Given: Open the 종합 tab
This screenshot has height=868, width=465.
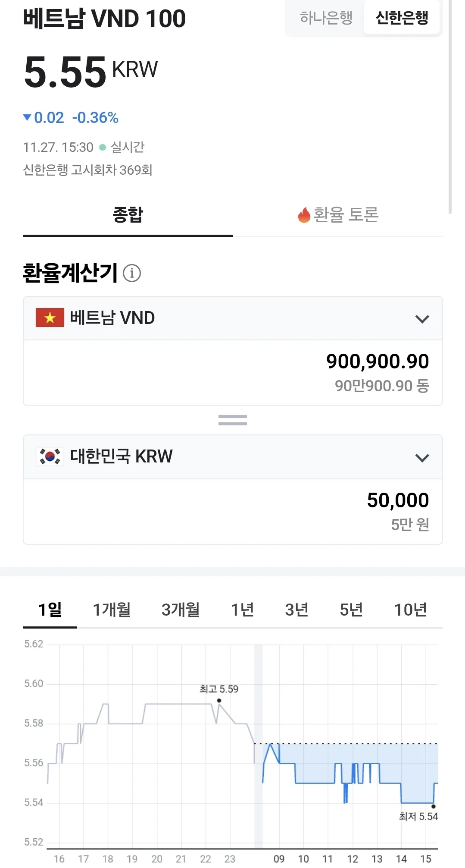Looking at the screenshot, I should point(128,215).
